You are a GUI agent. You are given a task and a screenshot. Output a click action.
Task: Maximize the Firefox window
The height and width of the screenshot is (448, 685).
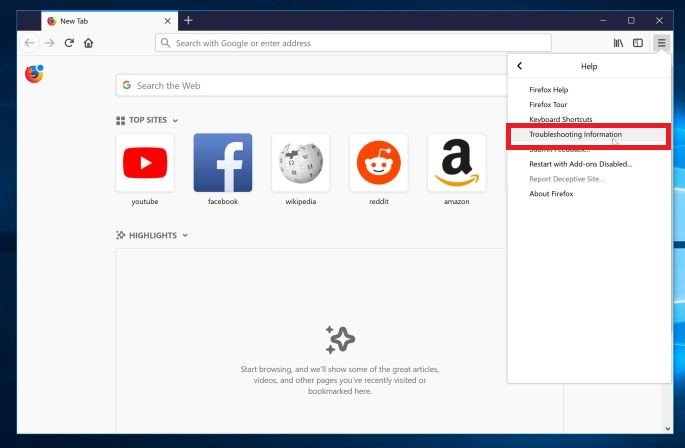(631, 21)
